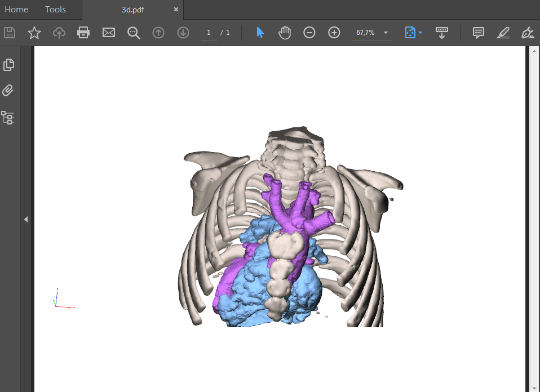Select the Highlight text tool

tap(503, 32)
